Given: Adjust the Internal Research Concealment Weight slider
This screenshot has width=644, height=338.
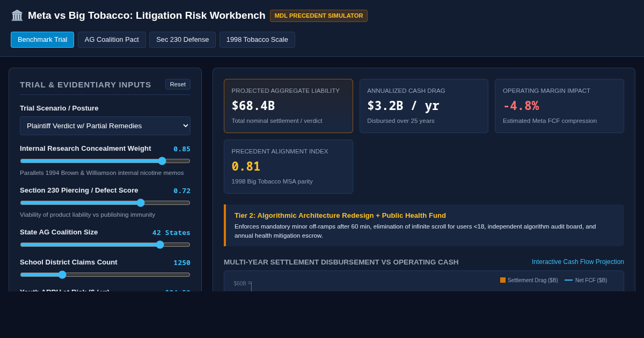Looking at the screenshot, I should (105, 161).
